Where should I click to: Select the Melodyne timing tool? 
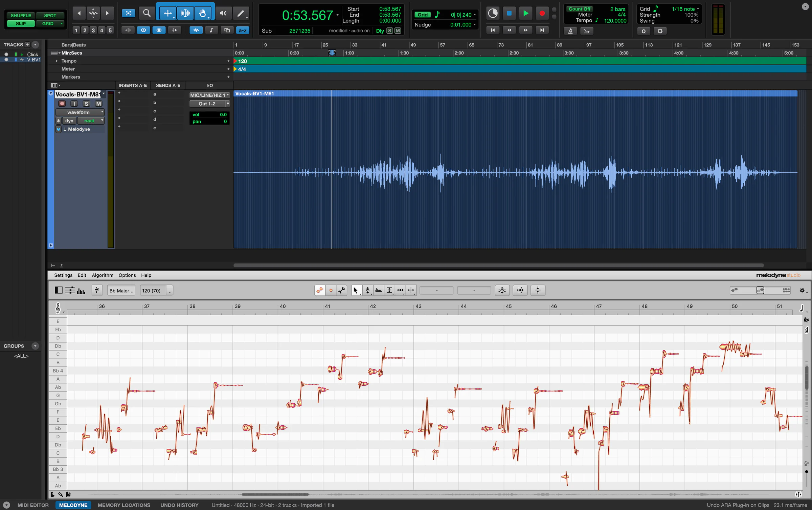(400, 290)
